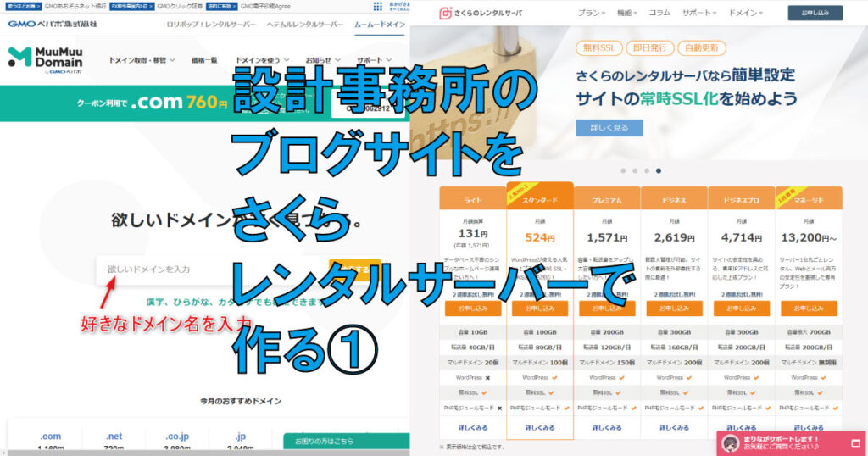Screen dimensions: 868x456
Task: Click the スタンダード plan header
Action: tap(540, 197)
